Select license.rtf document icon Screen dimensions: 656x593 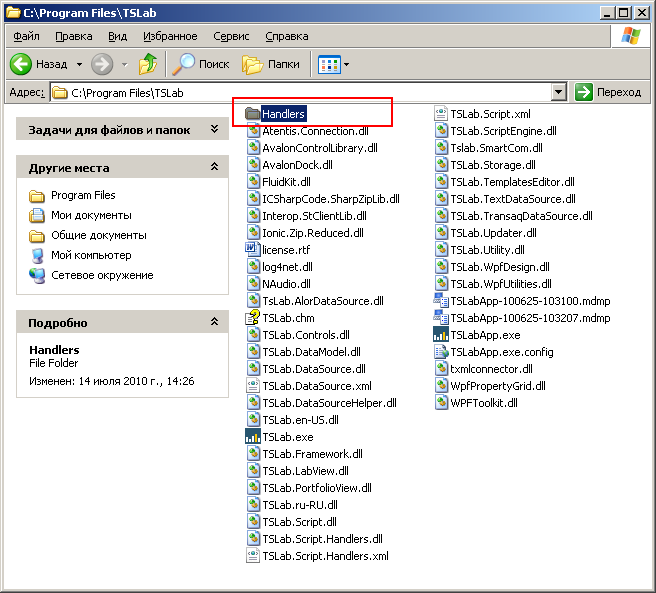tap(253, 250)
